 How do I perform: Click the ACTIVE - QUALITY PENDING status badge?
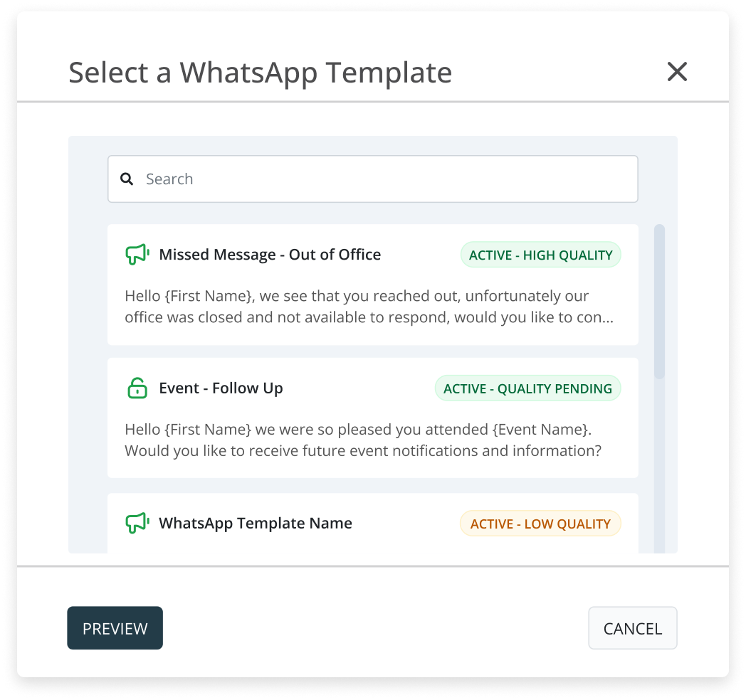point(527,388)
